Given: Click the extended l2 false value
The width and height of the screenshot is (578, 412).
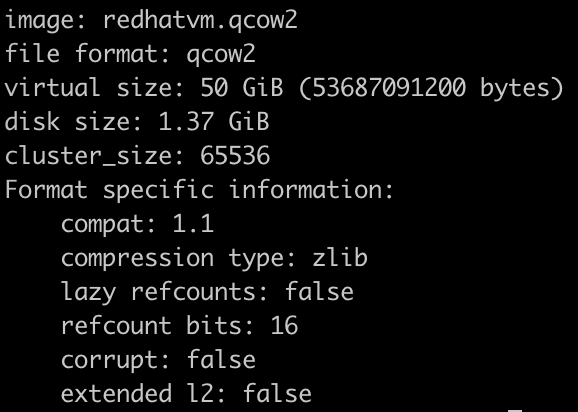Looking at the screenshot, I should click(277, 393).
